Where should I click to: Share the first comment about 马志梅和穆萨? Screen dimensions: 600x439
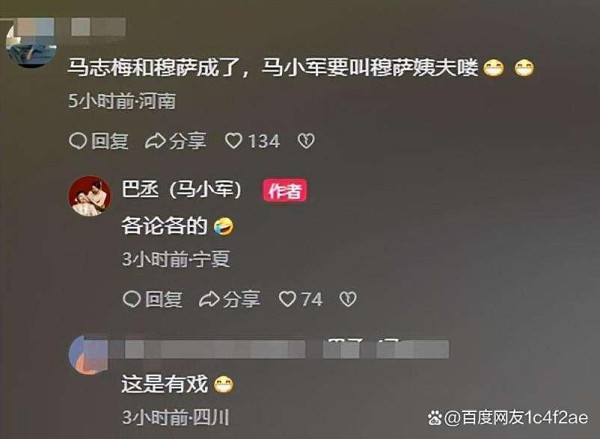176,141
